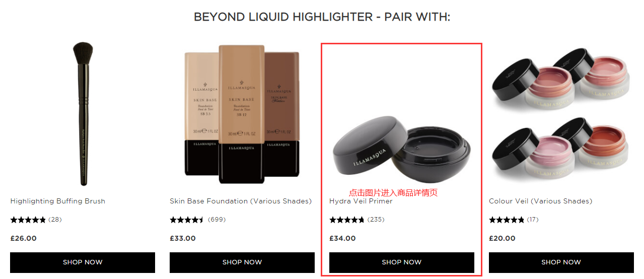
Task: Click the Skin Base Foundation (Various Shades) title
Action: point(241,201)
